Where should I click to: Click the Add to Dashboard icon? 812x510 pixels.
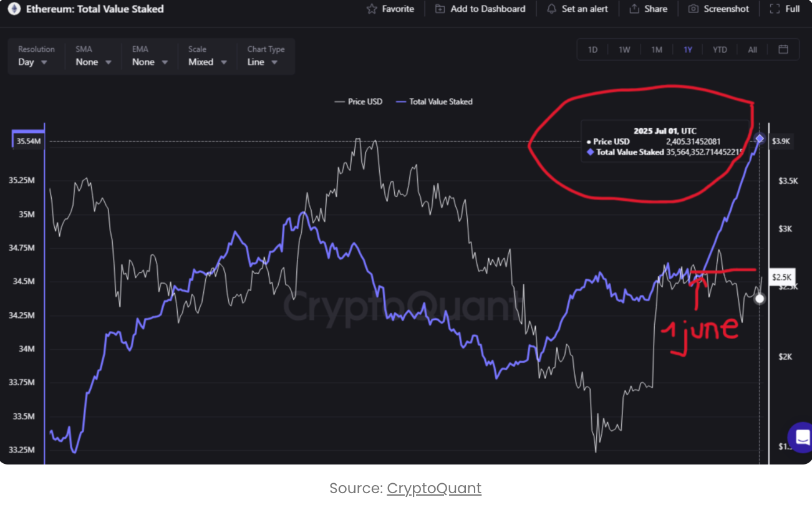pyautogui.click(x=440, y=9)
